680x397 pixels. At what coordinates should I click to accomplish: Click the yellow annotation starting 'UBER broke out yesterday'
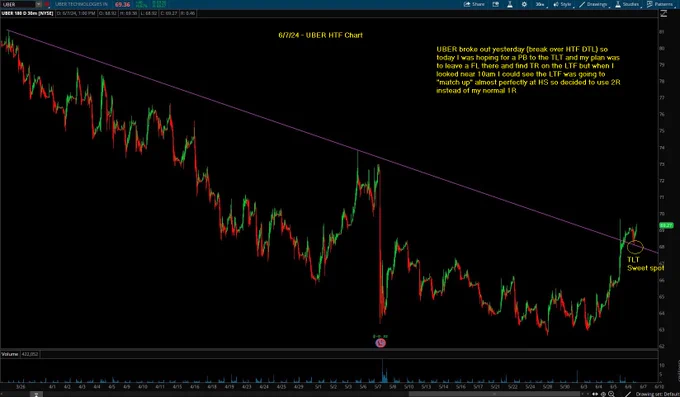[528, 70]
